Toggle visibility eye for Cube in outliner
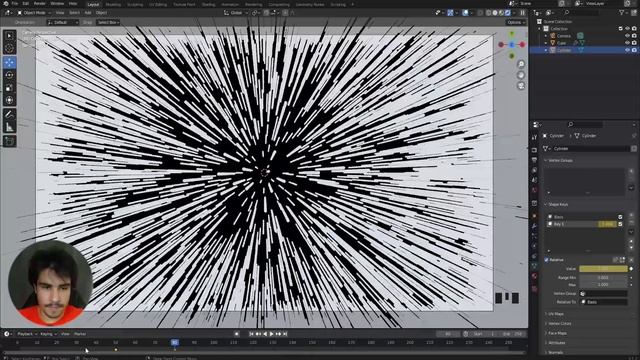 (x=627, y=43)
